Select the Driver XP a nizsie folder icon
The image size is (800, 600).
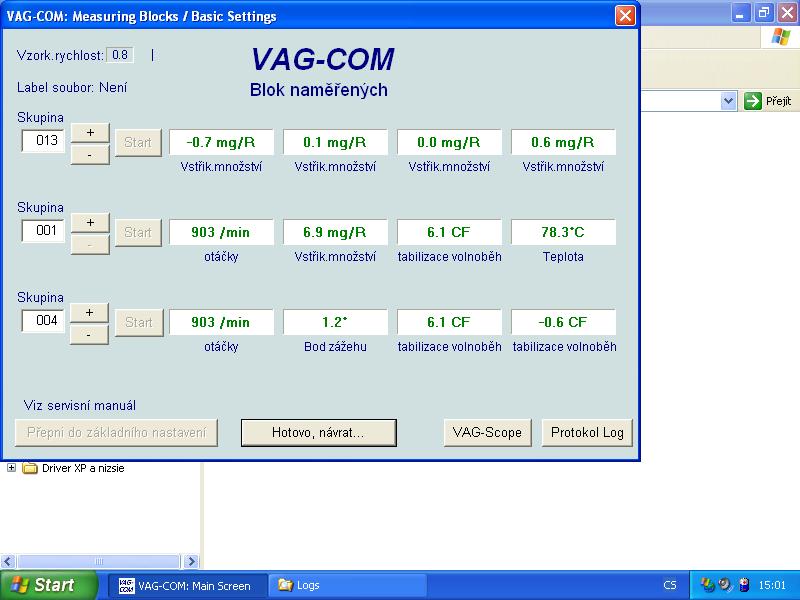click(x=30, y=468)
